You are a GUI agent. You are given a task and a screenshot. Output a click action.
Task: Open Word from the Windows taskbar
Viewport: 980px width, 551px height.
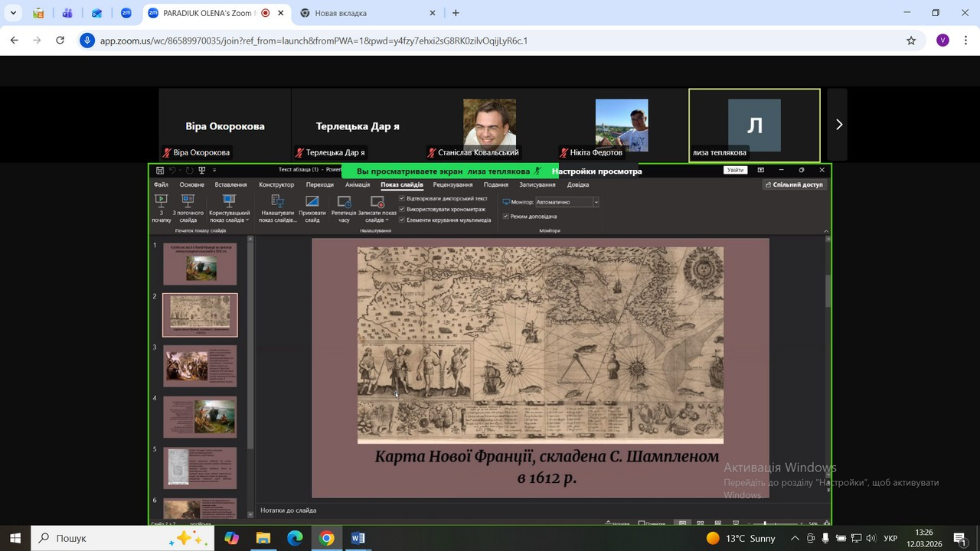pyautogui.click(x=358, y=538)
